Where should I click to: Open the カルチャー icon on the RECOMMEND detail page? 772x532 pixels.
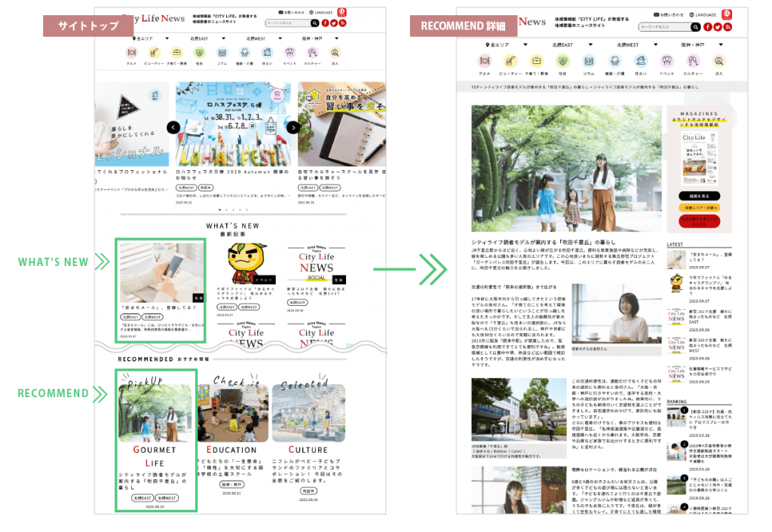693,61
